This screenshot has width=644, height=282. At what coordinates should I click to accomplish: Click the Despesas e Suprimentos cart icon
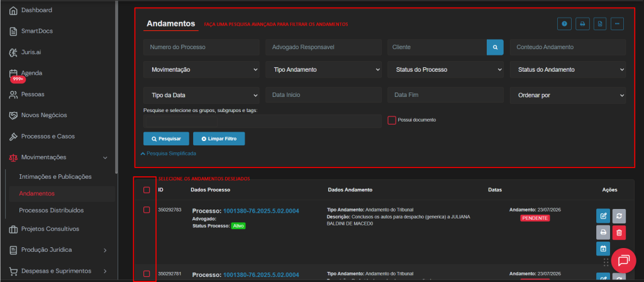pos(13,271)
